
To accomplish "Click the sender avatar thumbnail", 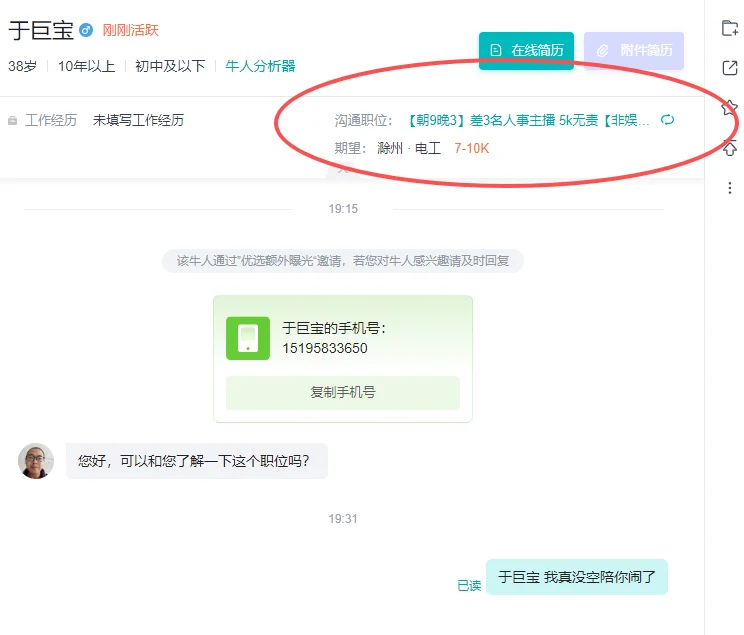I will (36, 461).
